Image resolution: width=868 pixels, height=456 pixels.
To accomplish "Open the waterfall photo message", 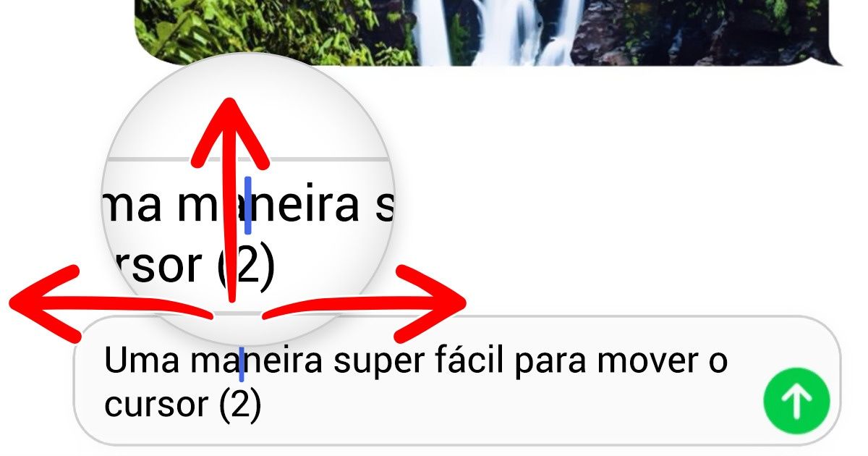I will (x=489, y=33).
